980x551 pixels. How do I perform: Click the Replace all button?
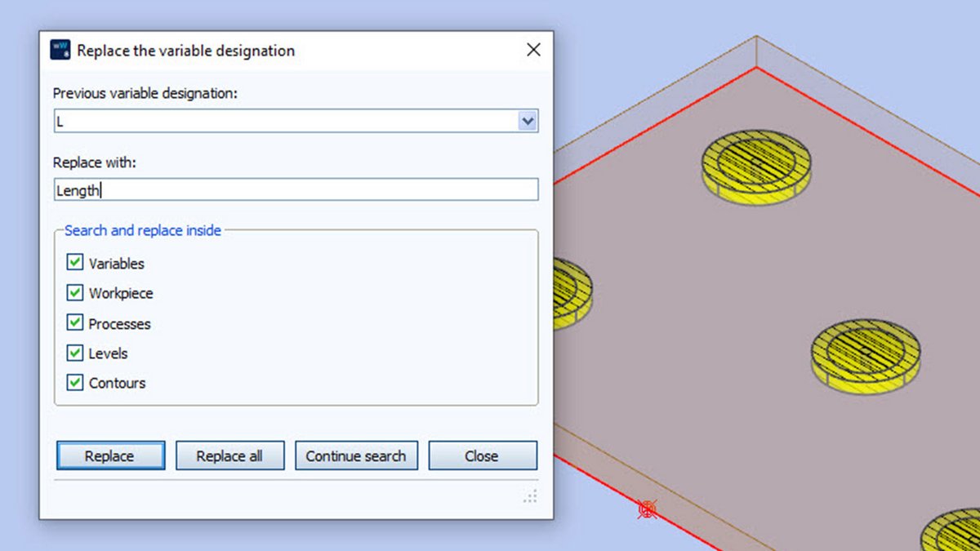[x=229, y=455]
